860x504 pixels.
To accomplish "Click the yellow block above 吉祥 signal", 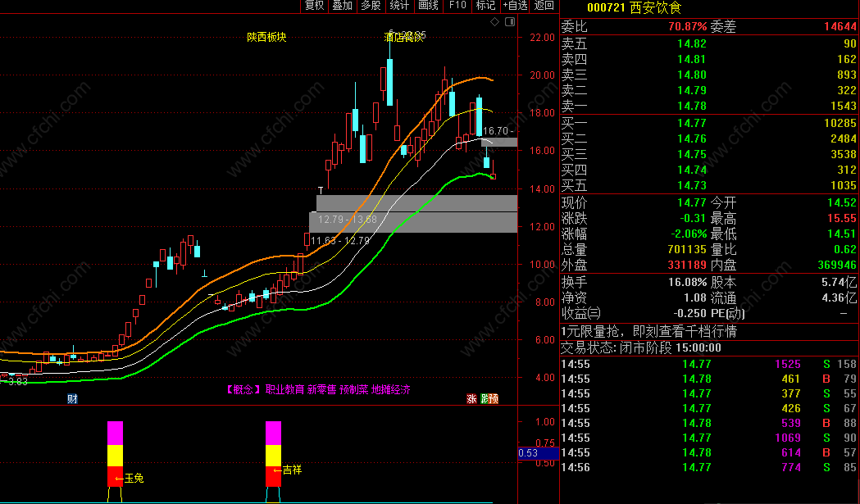I will (273, 456).
